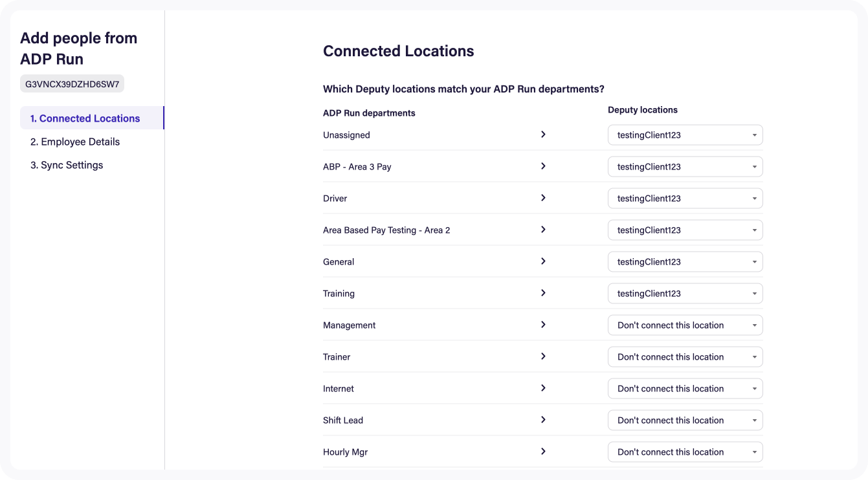Open Deputy location dropdown for Management
Image resolution: width=868 pixels, height=480 pixels.
685,325
